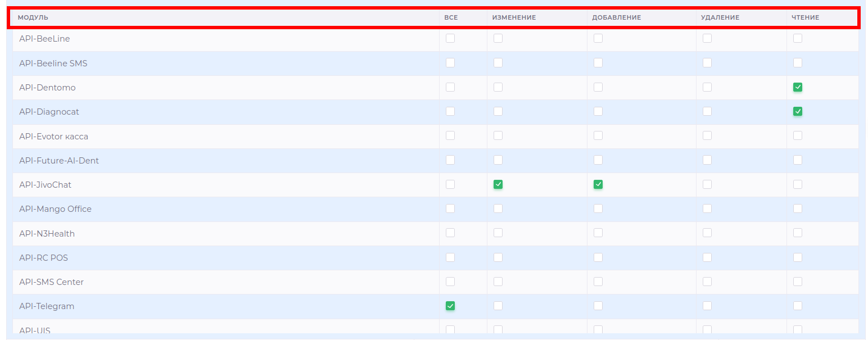Viewport: 868px width, 340px height.
Task: Check ИЗМЕНЕНИЕ permission for API-SMS Center
Action: point(498,282)
